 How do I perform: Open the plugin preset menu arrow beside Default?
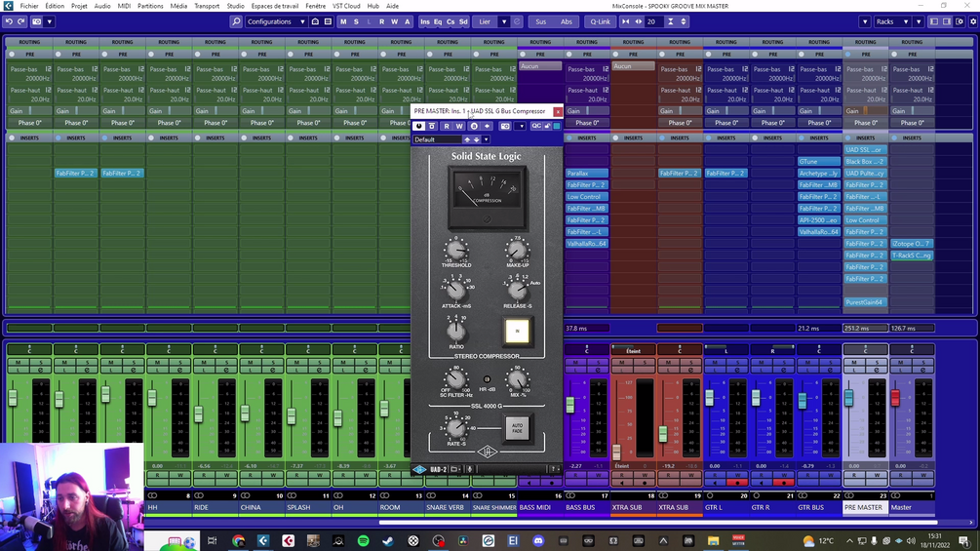[486, 139]
